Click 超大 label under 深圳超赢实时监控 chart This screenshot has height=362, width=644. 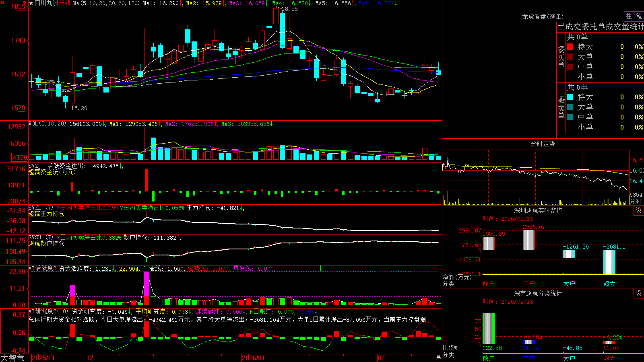click(609, 284)
